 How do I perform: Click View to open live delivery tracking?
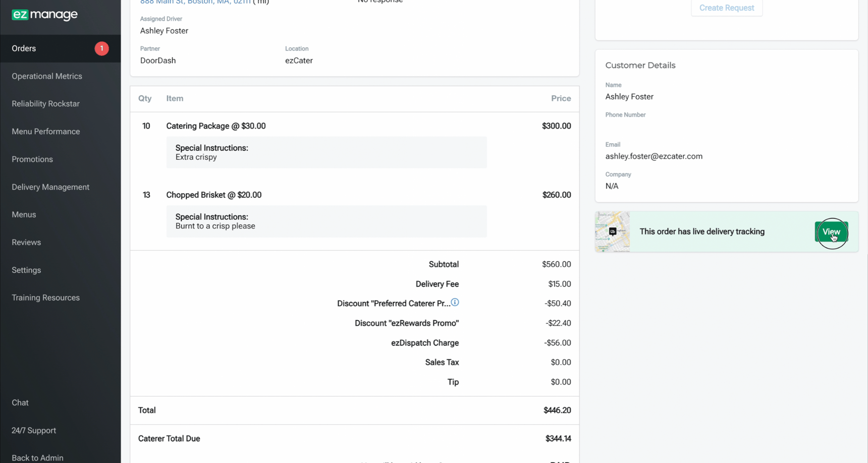(831, 232)
